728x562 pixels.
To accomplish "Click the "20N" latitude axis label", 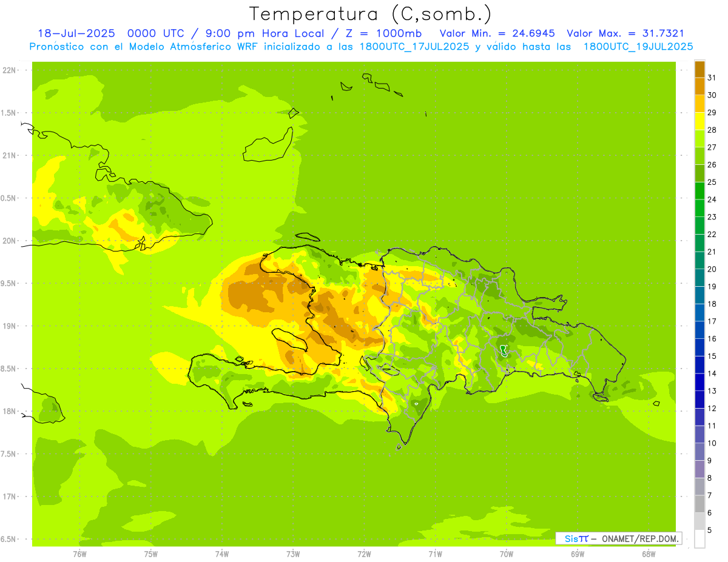I will (10, 241).
